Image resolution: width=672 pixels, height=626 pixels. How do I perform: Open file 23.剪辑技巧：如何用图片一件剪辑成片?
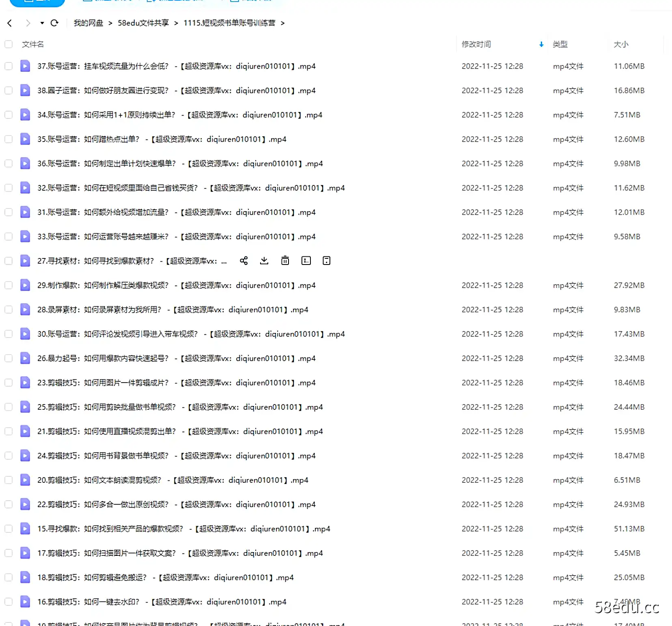177,383
